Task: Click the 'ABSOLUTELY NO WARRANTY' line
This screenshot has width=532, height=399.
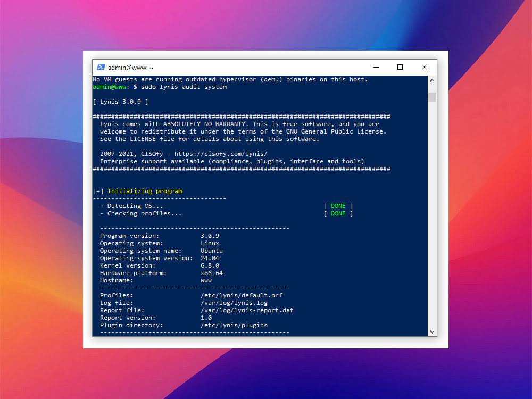Action: pos(239,124)
